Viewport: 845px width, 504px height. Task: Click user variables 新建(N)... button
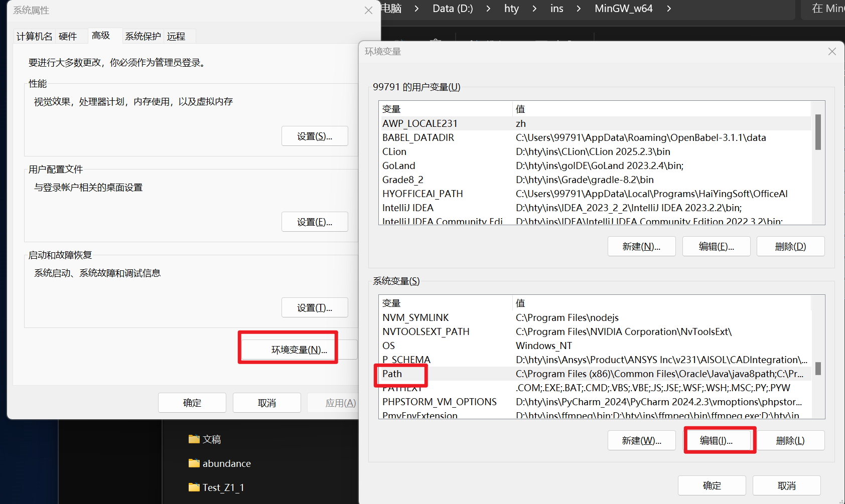click(641, 246)
